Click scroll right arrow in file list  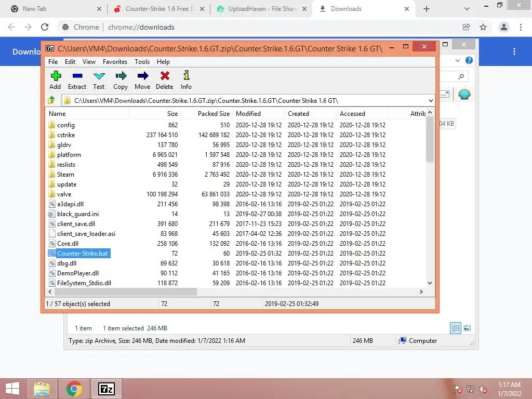click(x=421, y=292)
